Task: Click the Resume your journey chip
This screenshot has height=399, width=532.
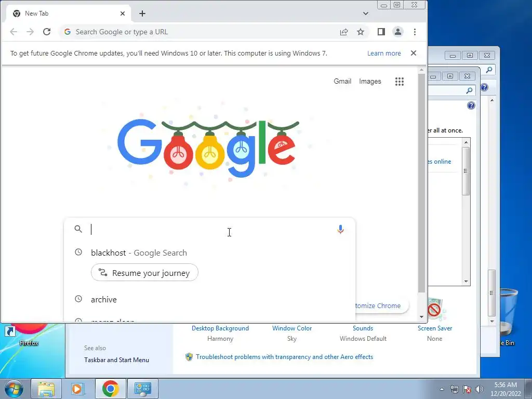Action: click(144, 272)
